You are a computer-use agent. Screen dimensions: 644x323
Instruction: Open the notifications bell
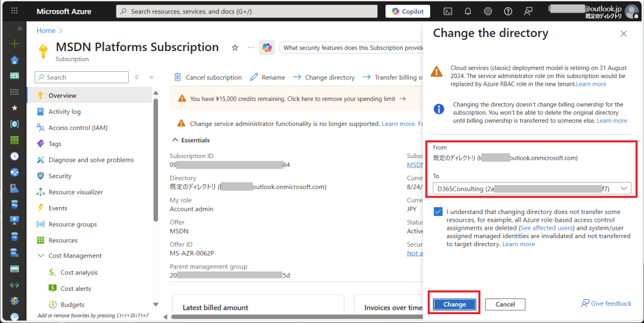pyautogui.click(x=468, y=11)
